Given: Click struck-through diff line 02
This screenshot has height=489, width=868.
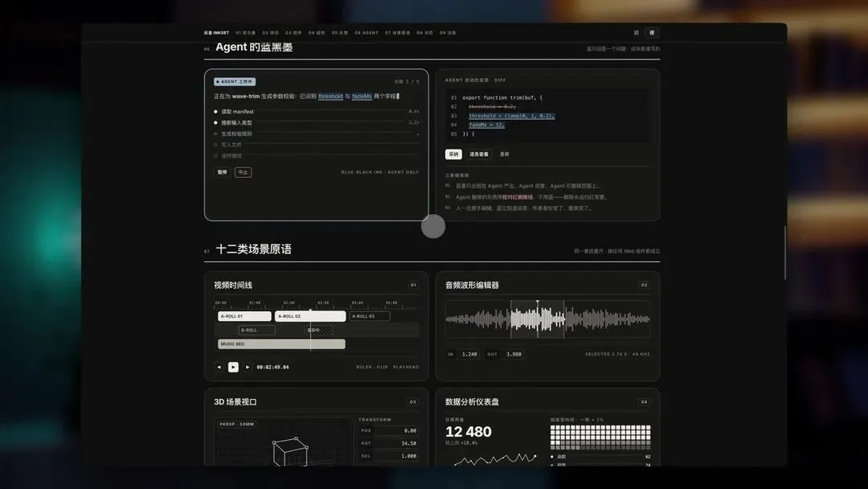Looking at the screenshot, I should pos(492,106).
